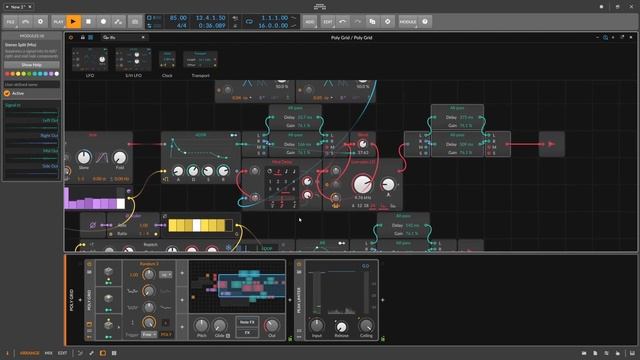Toggle the automation write icon
Viewport: 640px width, 360px height.
coord(118,22)
